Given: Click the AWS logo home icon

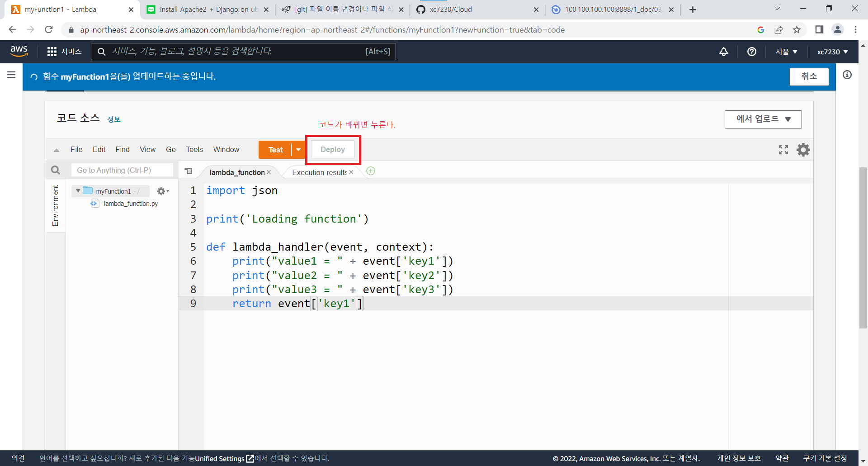Looking at the screenshot, I should [19, 51].
